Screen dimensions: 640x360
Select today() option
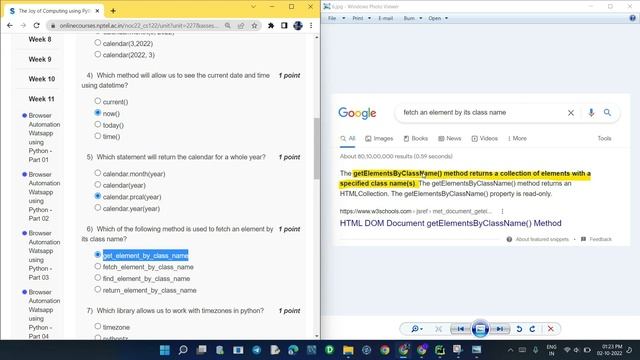(98, 124)
